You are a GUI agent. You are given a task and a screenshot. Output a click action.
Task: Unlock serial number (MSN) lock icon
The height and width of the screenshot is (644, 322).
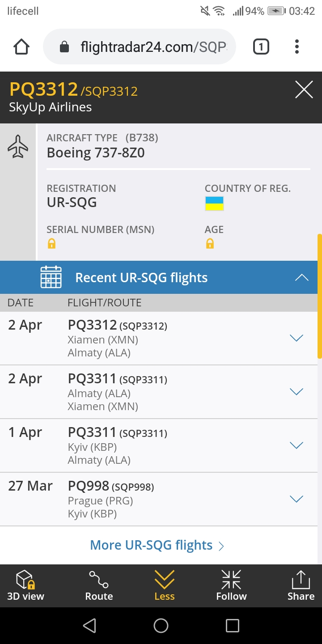(52, 244)
